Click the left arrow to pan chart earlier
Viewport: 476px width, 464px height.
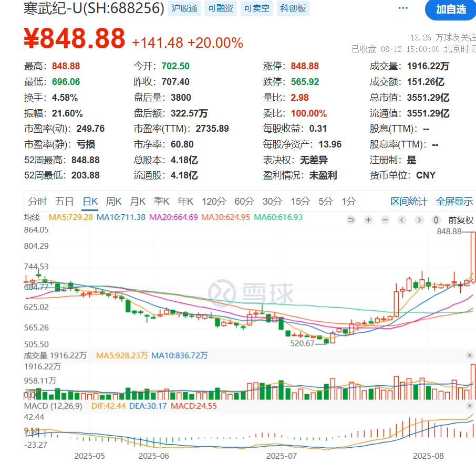(x=401, y=219)
